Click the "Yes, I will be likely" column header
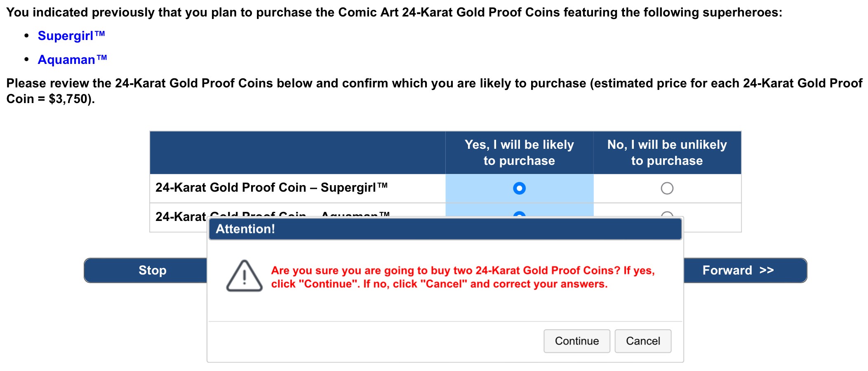Screen dimensions: 868x371 (519, 153)
